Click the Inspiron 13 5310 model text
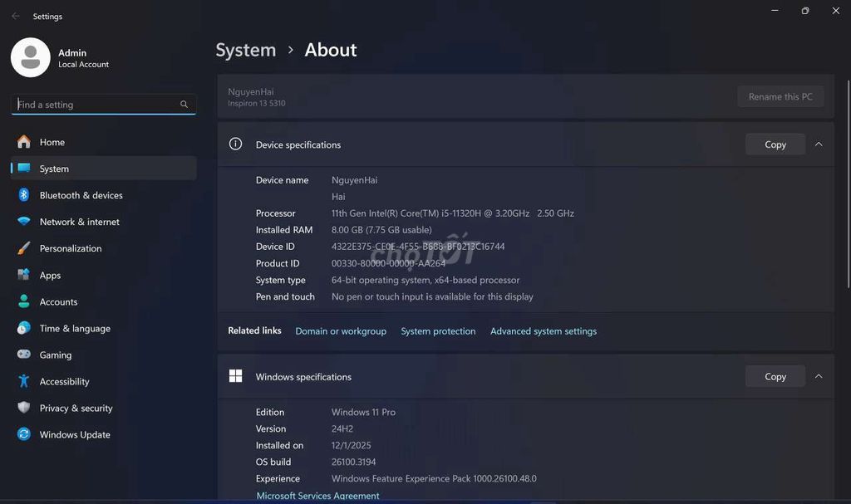Image resolution: width=851 pixels, height=504 pixels. pos(256,103)
